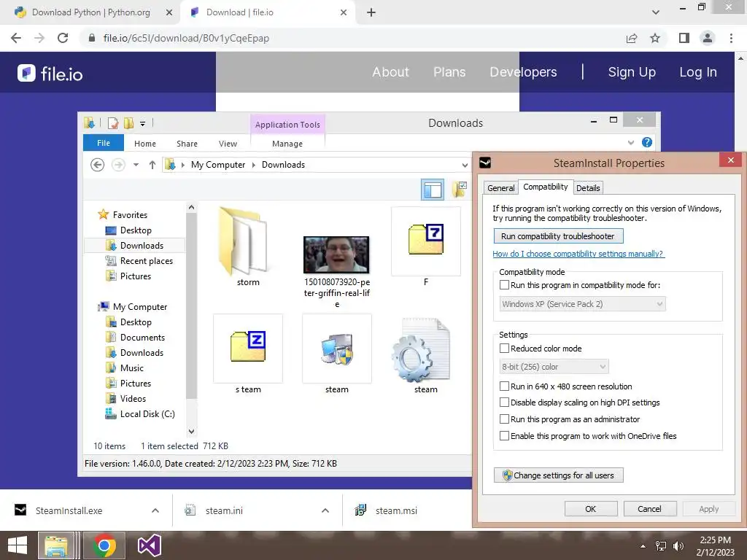Expand steam.ini download options chevron
This screenshot has height=560, width=747.
(325, 510)
